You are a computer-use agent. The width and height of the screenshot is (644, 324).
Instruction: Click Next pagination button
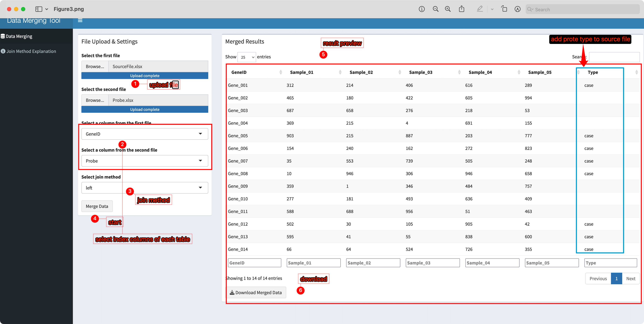point(630,278)
